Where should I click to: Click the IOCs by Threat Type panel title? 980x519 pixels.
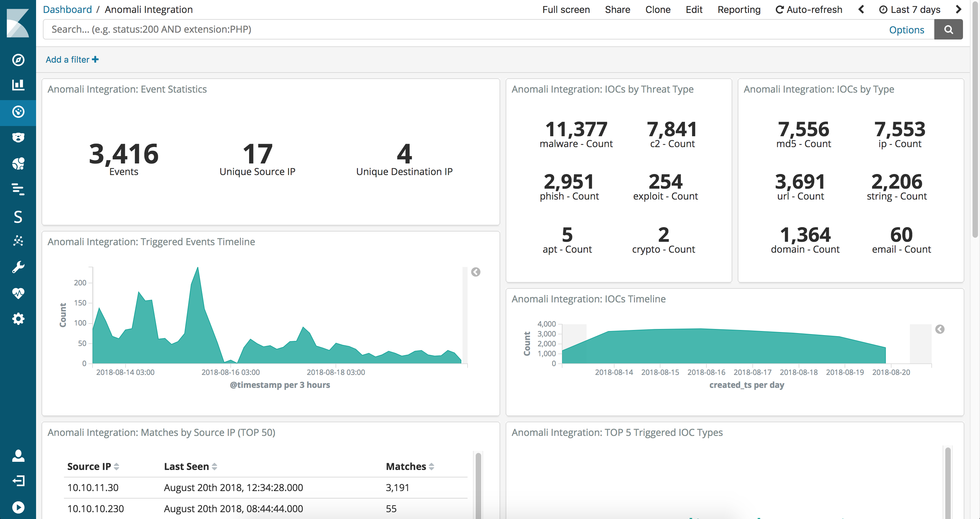[x=602, y=89]
